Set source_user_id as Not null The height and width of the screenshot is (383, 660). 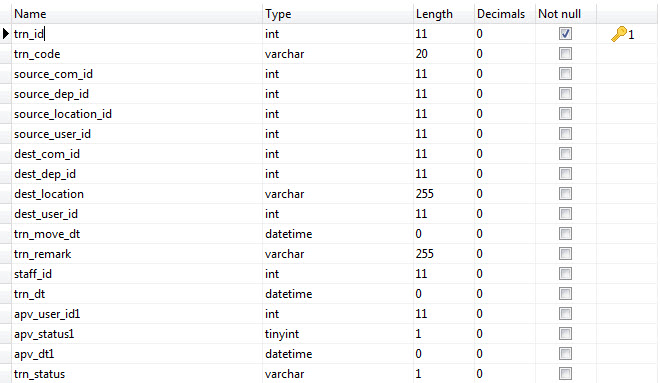pos(565,133)
